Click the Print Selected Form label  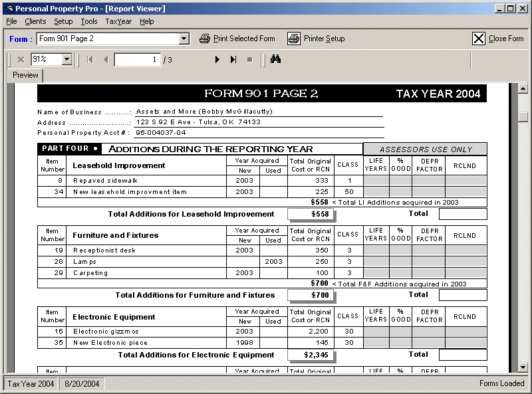(244, 39)
